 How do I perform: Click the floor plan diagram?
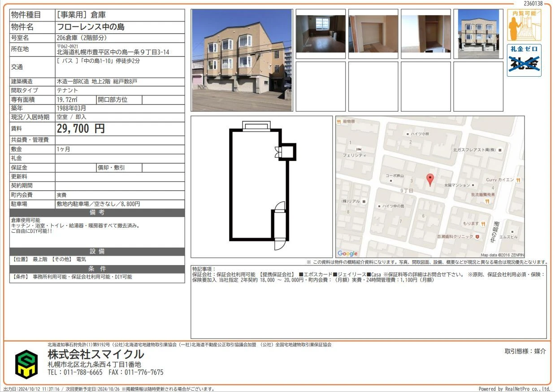click(261, 187)
